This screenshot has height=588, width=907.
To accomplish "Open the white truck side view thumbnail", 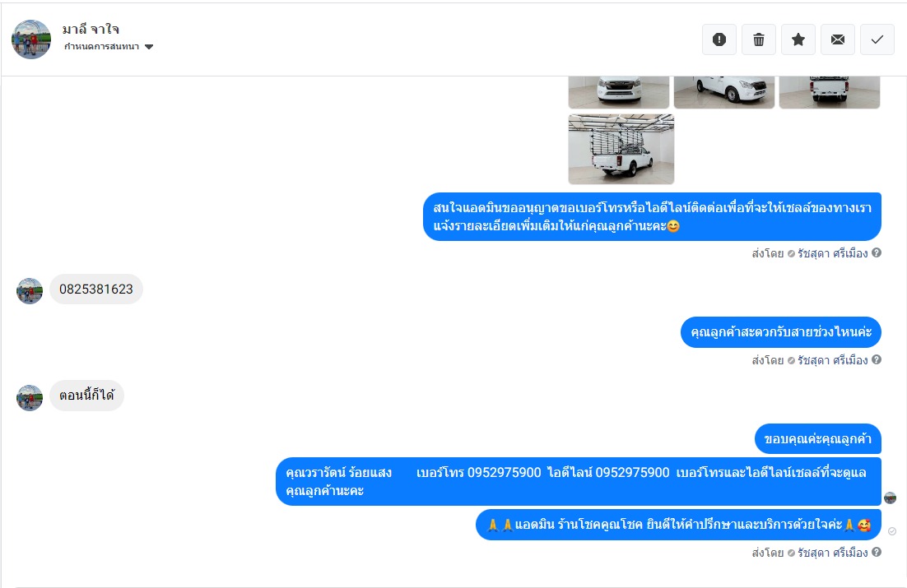I will point(723,92).
